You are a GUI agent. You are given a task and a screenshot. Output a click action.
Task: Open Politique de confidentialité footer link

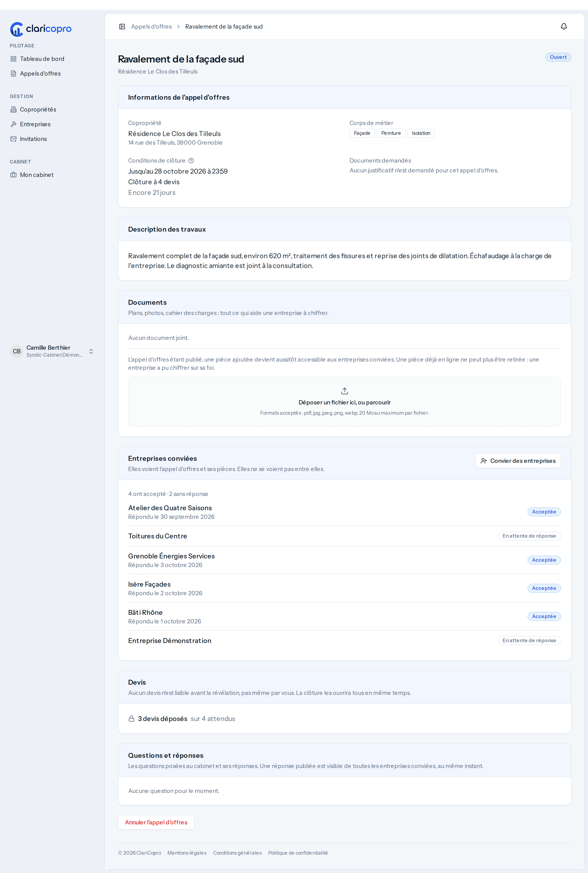298,853
